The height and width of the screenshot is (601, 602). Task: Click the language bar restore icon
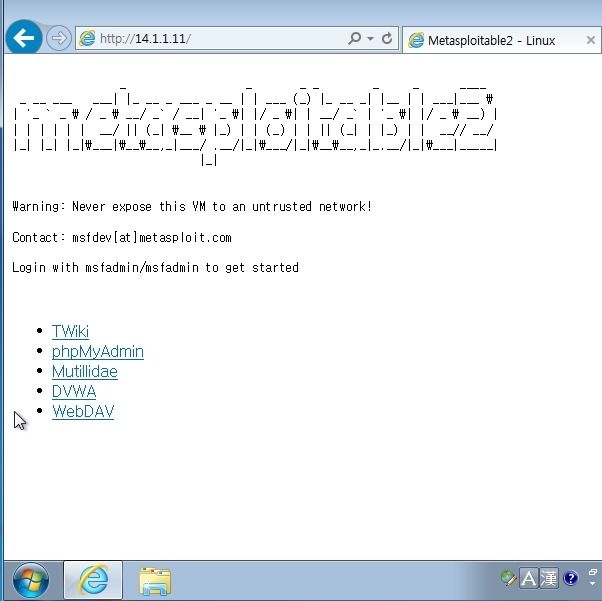[592, 573]
